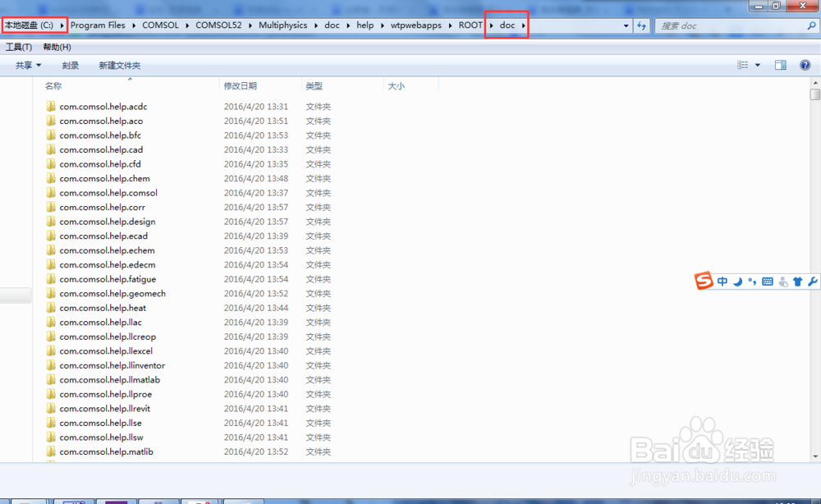Toggle Sogou 中 Chinese/English mode
Image resolution: width=821 pixels, height=504 pixels.
click(722, 282)
